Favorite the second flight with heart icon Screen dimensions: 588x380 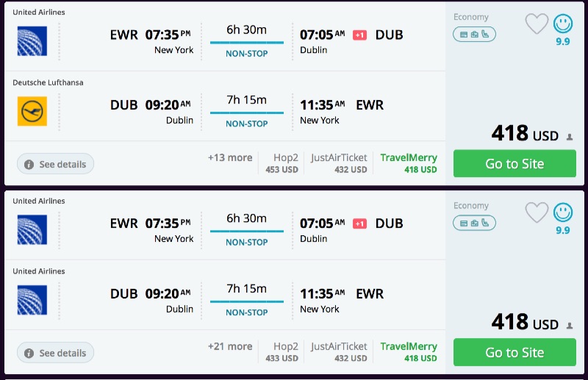[537, 213]
